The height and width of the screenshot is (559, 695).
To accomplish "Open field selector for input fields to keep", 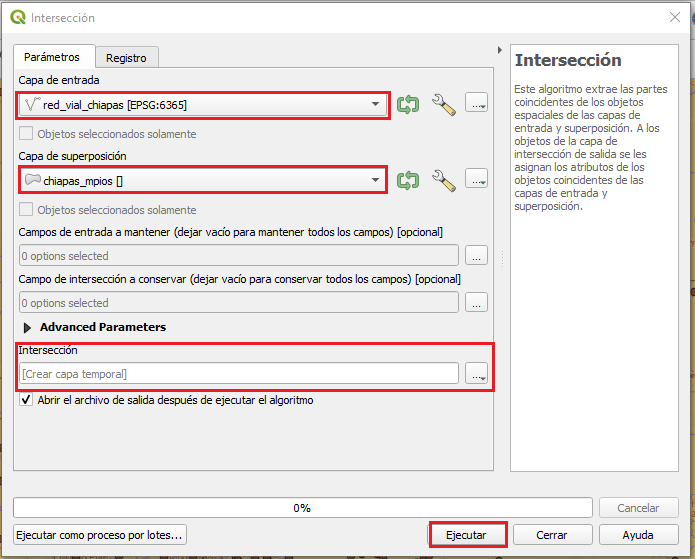I will coord(476,256).
